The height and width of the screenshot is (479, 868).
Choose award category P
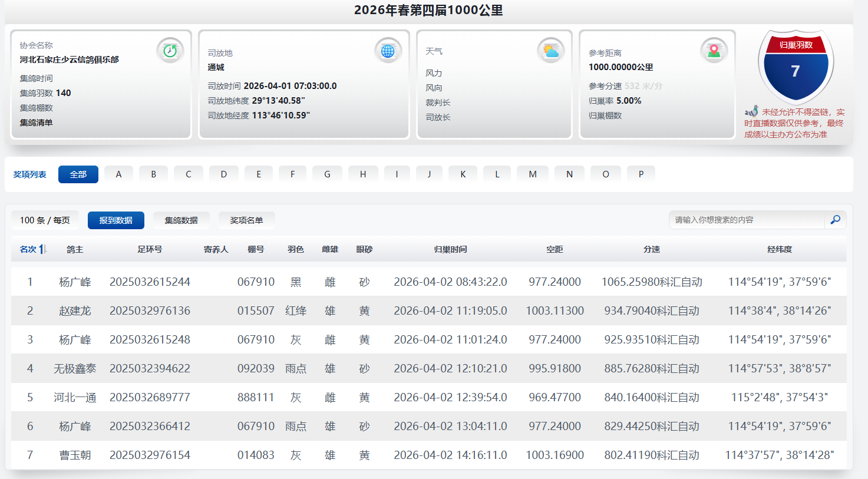(x=641, y=174)
